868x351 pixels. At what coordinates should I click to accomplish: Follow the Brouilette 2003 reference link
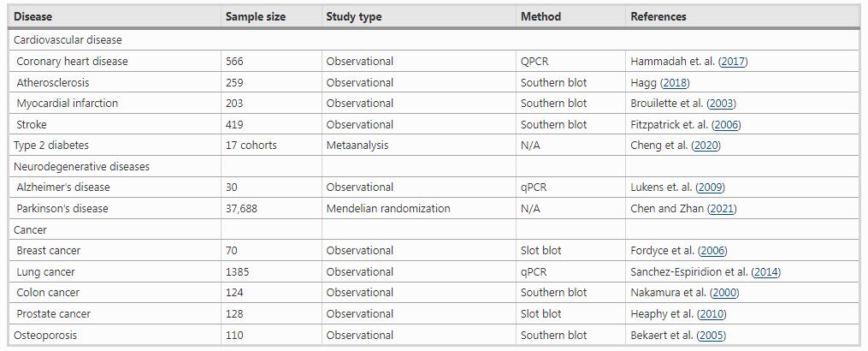tap(721, 104)
